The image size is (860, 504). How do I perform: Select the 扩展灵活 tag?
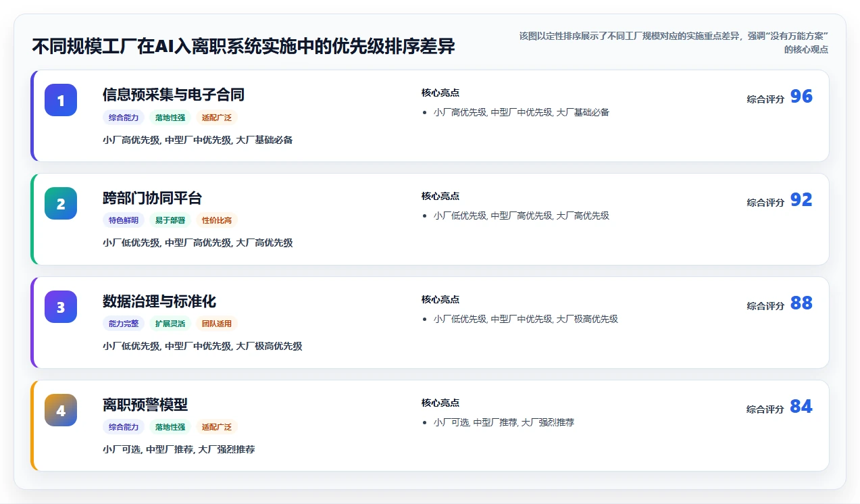[x=170, y=324]
